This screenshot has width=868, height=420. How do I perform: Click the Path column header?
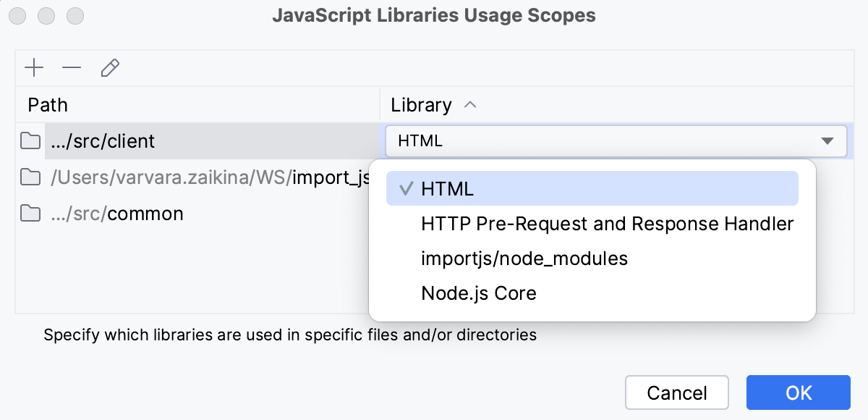[47, 105]
